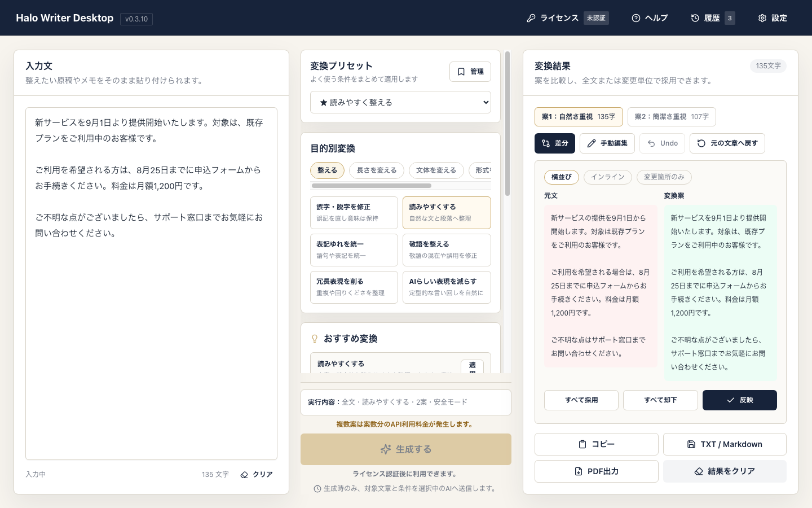Switch diff view to 横並び

(562, 177)
